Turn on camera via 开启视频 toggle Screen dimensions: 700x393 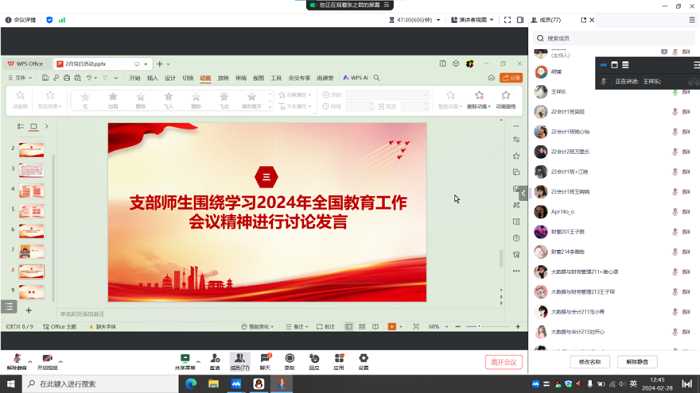(47, 361)
